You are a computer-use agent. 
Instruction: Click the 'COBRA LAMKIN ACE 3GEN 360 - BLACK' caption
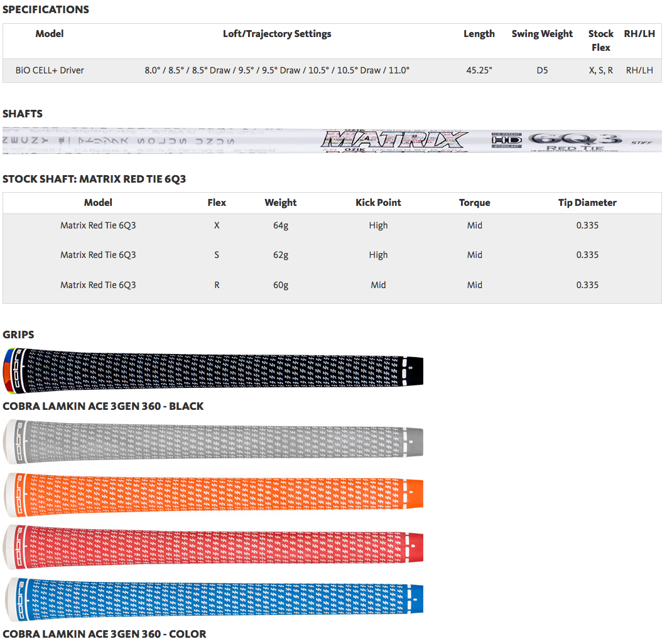tap(103, 406)
